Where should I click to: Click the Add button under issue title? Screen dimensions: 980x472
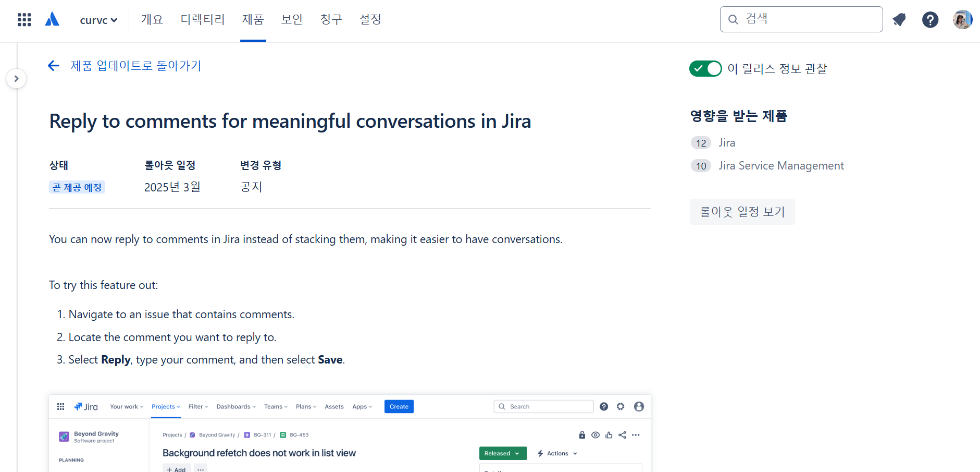(176, 468)
